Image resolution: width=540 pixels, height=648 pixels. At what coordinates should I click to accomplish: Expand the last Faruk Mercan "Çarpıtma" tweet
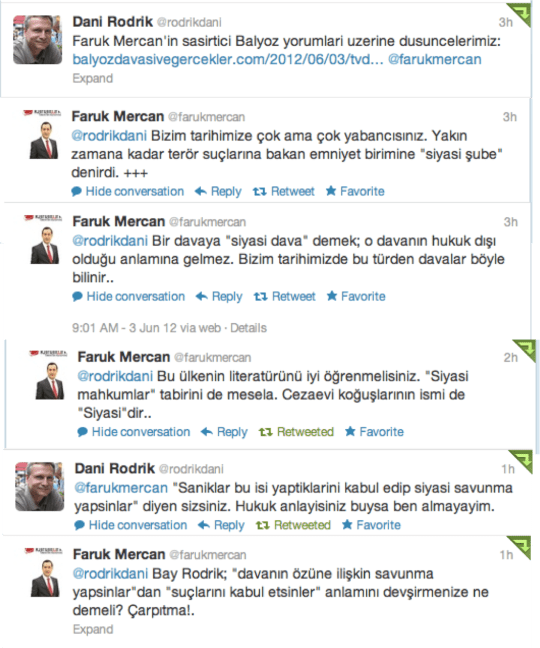coord(93,629)
